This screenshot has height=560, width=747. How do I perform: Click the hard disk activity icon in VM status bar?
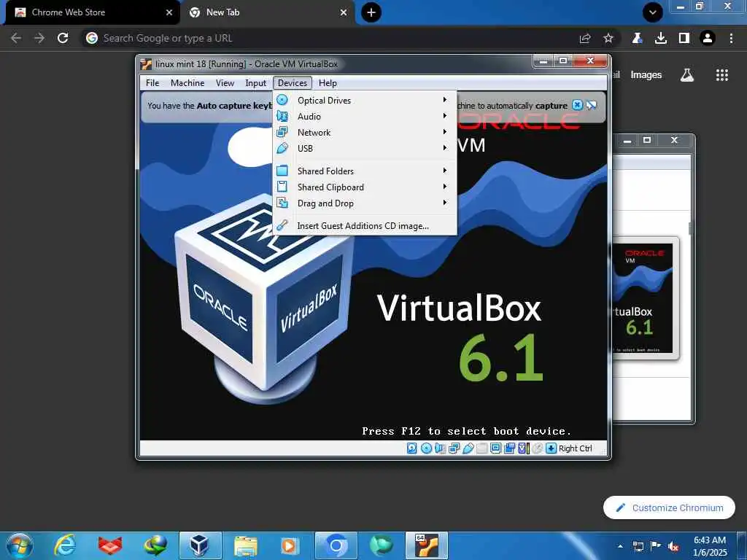[x=412, y=448]
